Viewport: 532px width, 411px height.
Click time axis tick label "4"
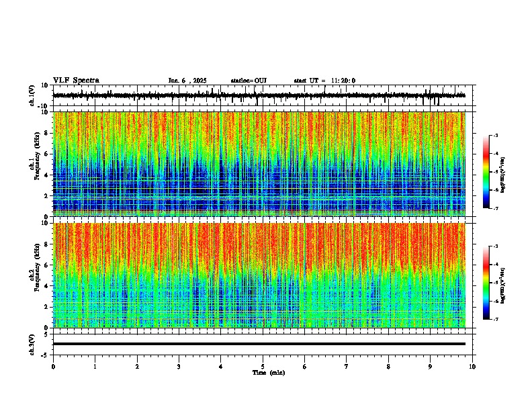click(x=221, y=367)
